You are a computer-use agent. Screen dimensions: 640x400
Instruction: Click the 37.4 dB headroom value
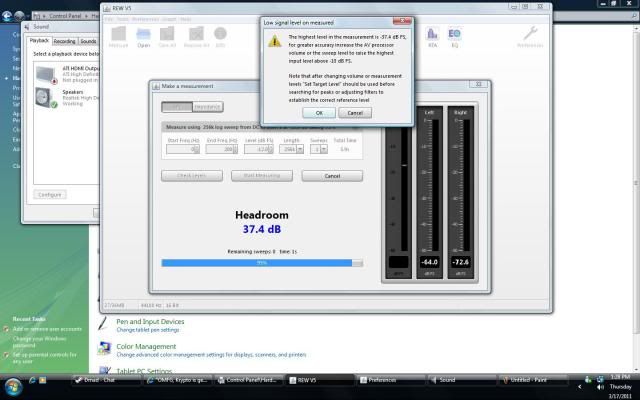(262, 229)
